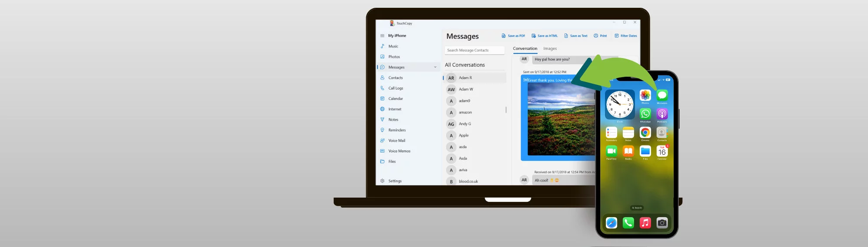Select the Apple conversation
Screen dimensions: 868x247
click(476, 136)
